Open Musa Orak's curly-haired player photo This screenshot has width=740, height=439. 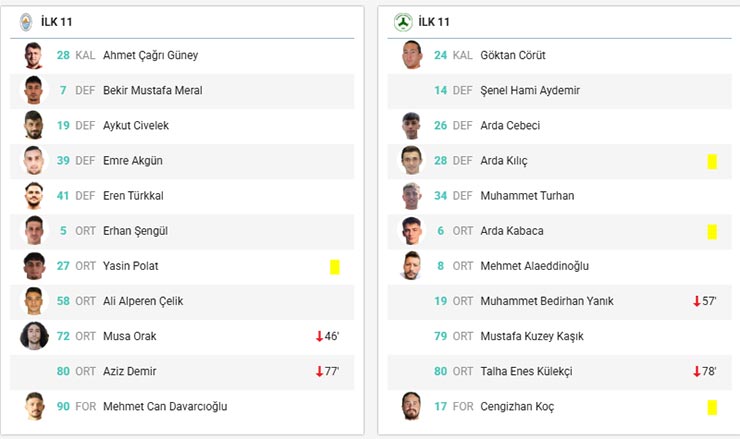pyautogui.click(x=34, y=336)
